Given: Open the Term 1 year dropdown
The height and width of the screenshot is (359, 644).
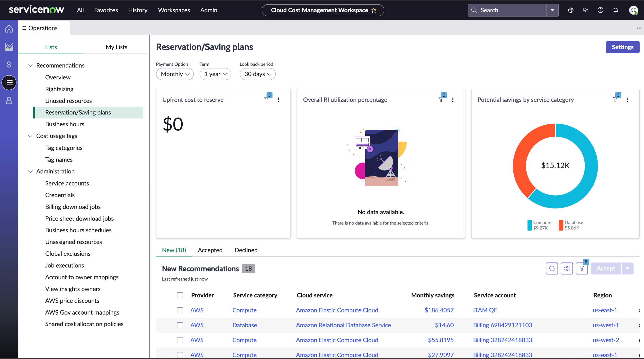Looking at the screenshot, I should pyautogui.click(x=215, y=74).
